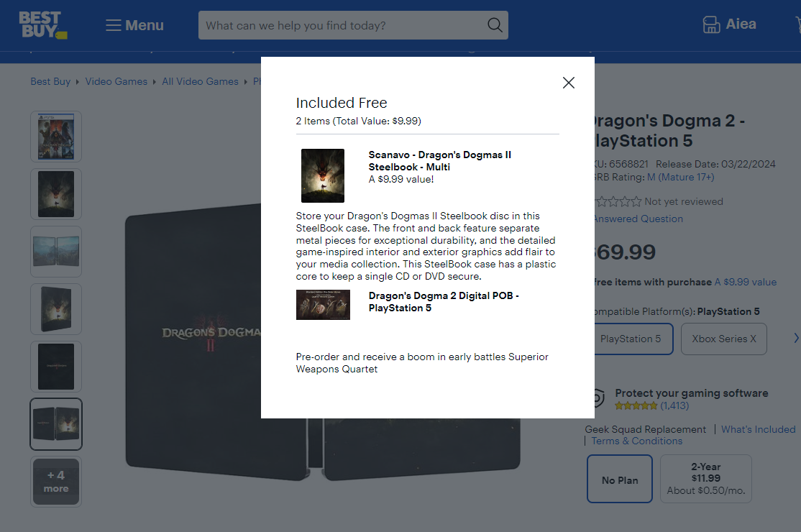Screen dimensions: 801x532
Task: Open the hamburger Menu
Action: pos(134,25)
